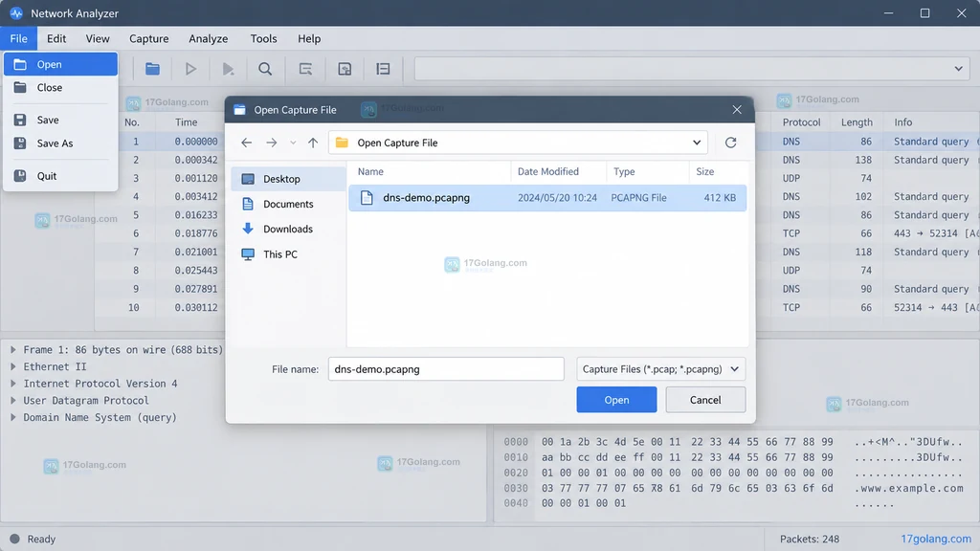Screen dimensions: 980x551
Task: Click the magnifier search toolbar icon
Action: click(265, 69)
